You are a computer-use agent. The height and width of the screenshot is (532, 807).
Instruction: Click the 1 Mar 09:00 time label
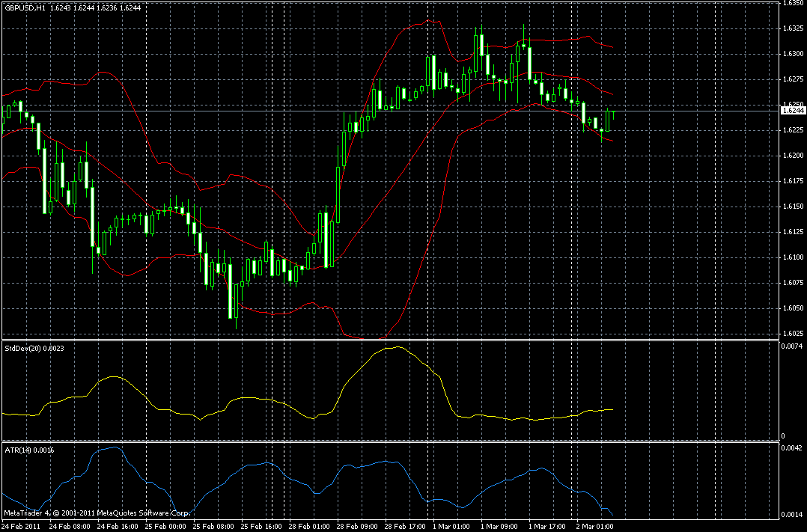pos(499,527)
